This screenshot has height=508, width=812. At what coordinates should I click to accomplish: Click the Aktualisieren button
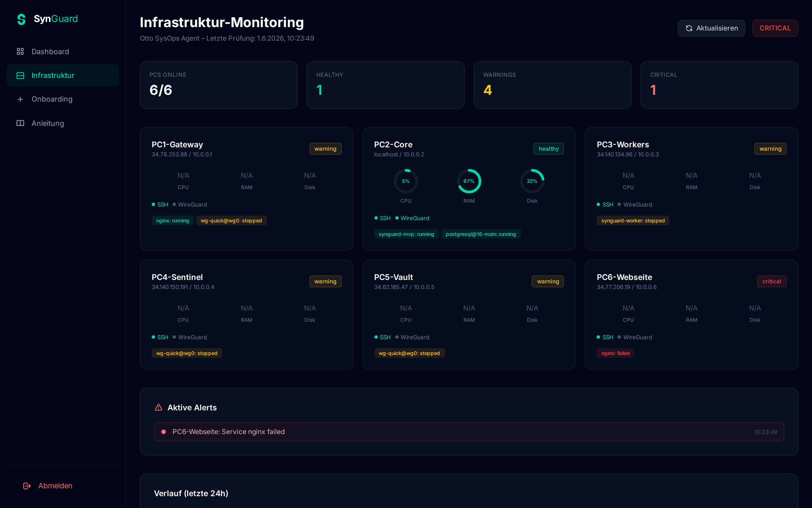coord(711,28)
